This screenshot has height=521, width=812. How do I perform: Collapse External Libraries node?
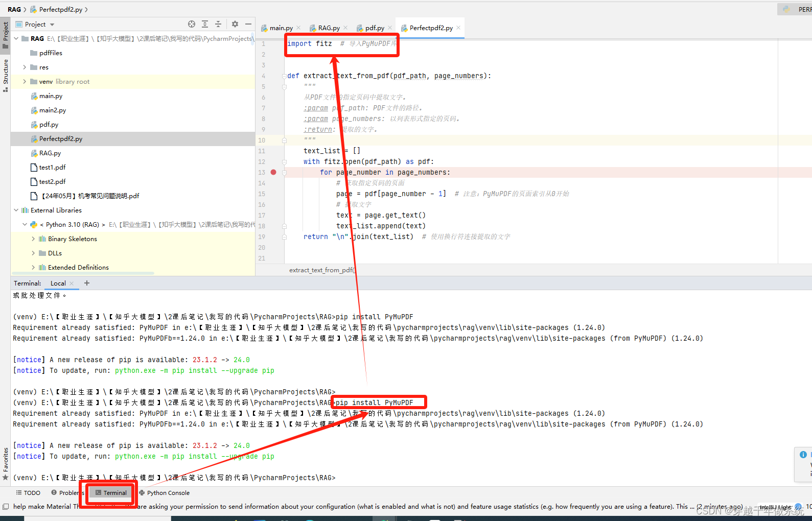[x=16, y=210]
